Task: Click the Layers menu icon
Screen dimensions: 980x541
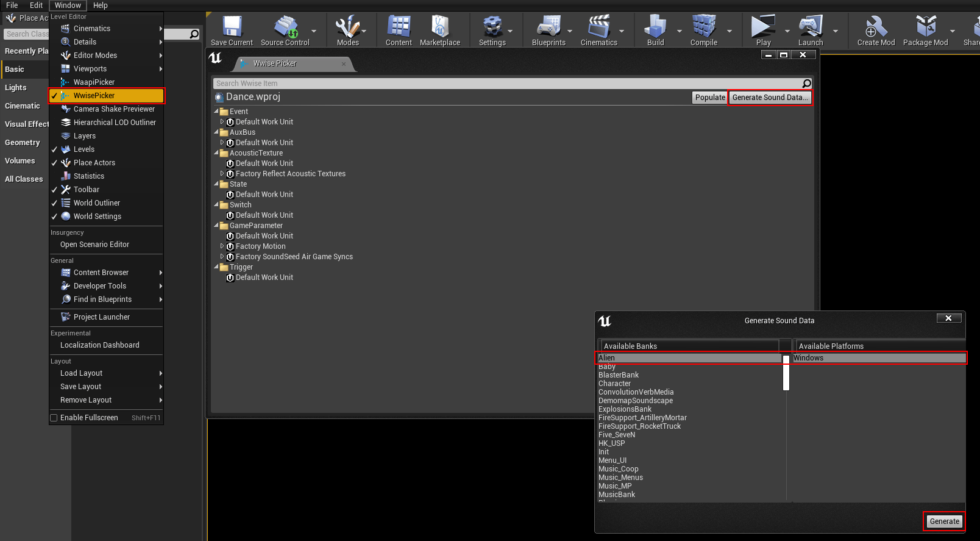Action: [66, 136]
